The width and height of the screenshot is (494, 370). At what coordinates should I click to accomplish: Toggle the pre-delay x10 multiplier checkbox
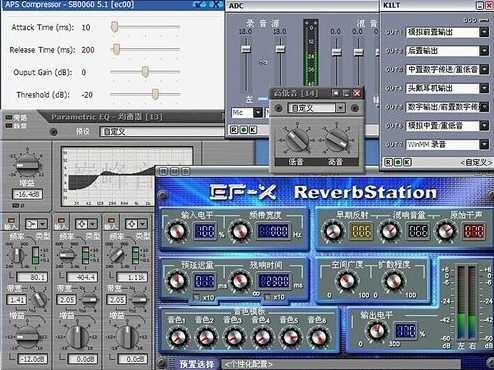coord(196,296)
